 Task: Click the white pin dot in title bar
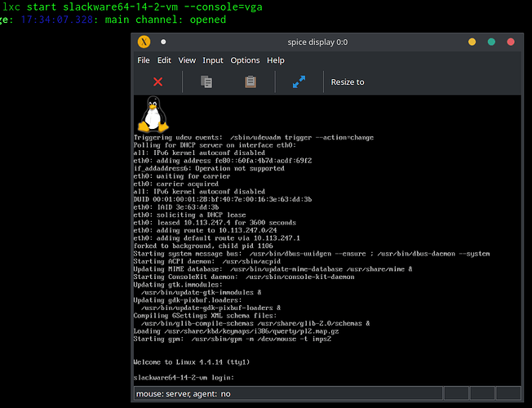pyautogui.click(x=163, y=42)
